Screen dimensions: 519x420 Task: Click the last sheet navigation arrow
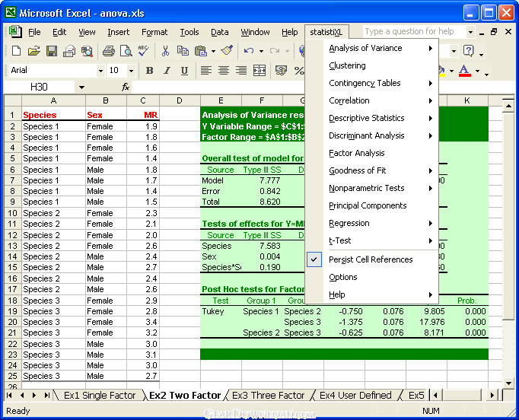[x=46, y=395]
